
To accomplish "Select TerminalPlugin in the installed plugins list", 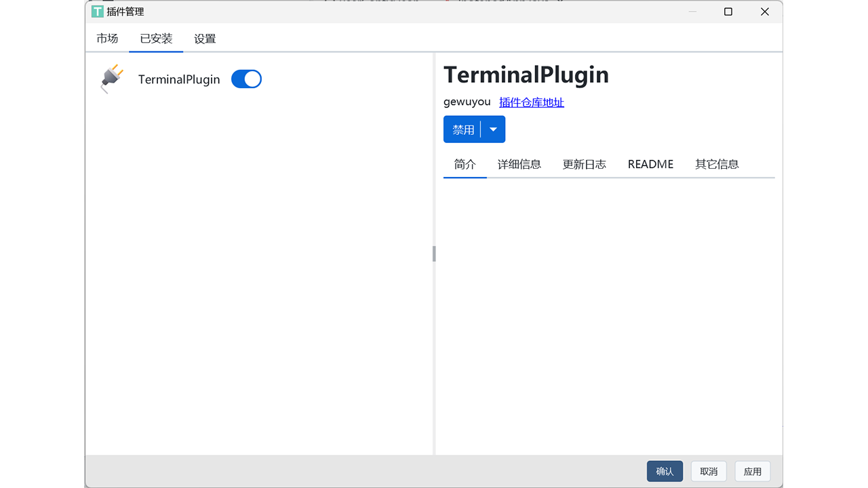I will [x=179, y=79].
